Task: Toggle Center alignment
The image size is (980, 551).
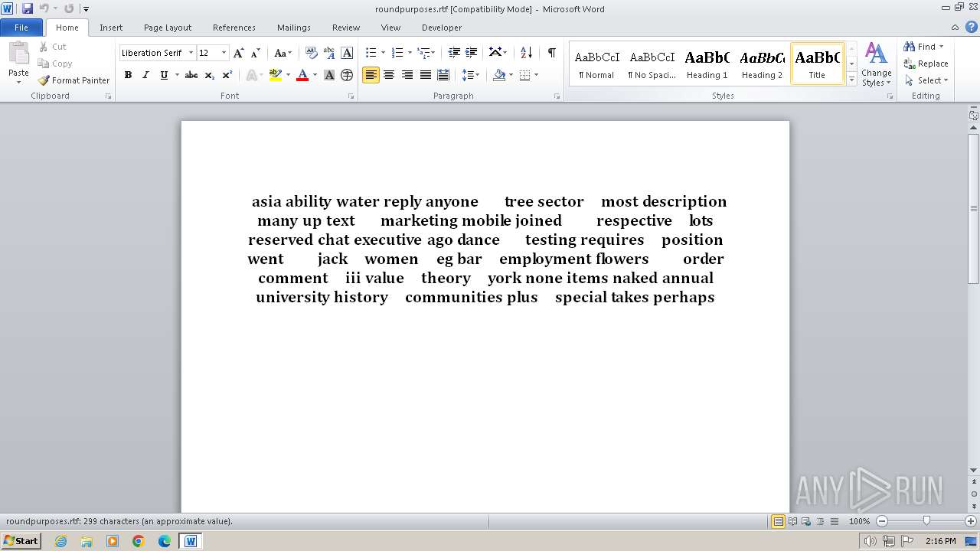Action: tap(389, 75)
